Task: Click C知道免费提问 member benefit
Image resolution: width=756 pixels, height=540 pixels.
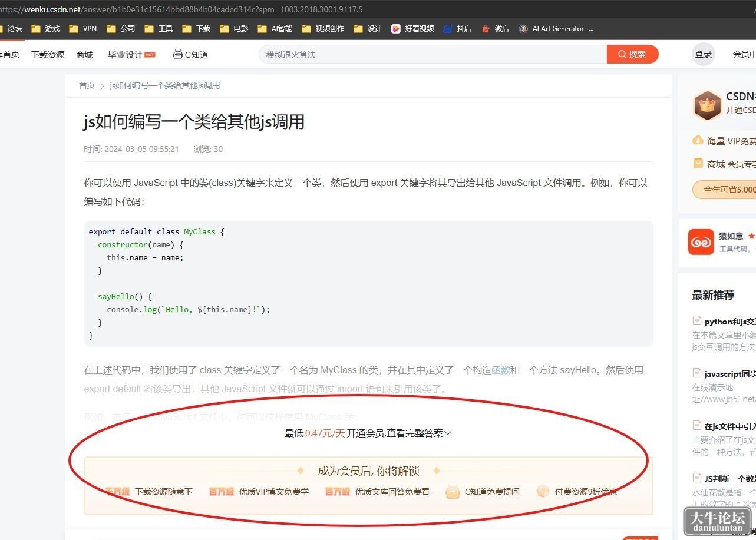Action: tap(483, 492)
